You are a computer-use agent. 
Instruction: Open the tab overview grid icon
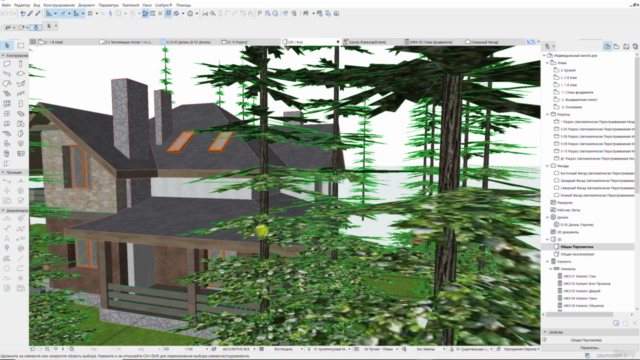tap(33, 42)
